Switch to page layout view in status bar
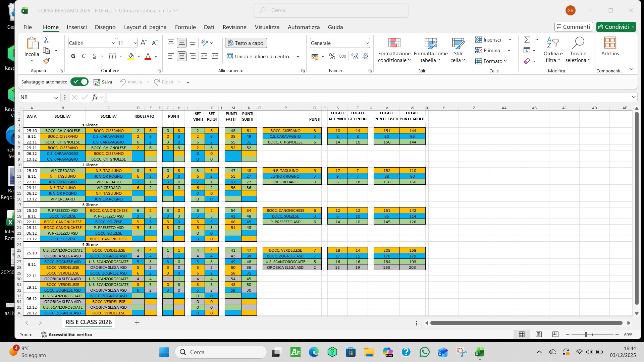The width and height of the screenshot is (644, 362). coord(538,335)
